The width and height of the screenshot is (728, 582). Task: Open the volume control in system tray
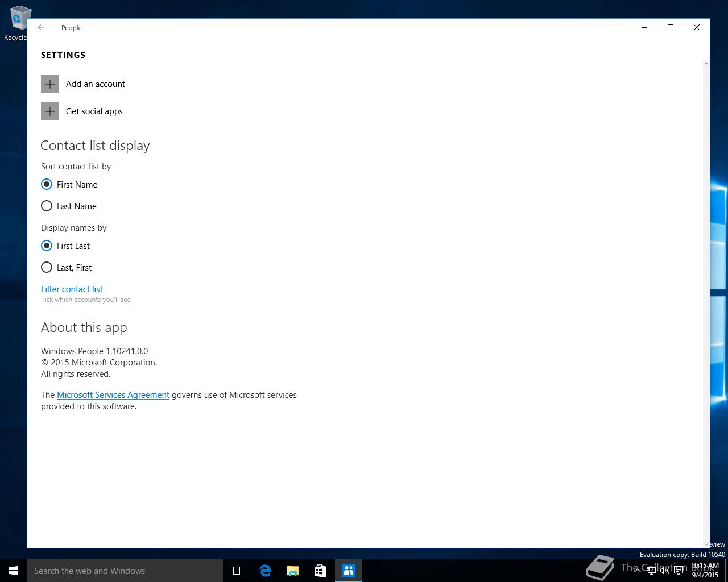(x=665, y=571)
